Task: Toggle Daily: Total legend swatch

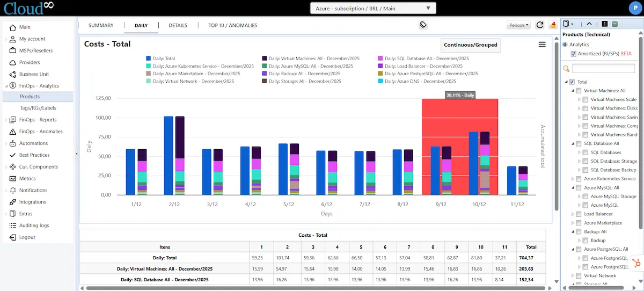Action: pyautogui.click(x=149, y=59)
